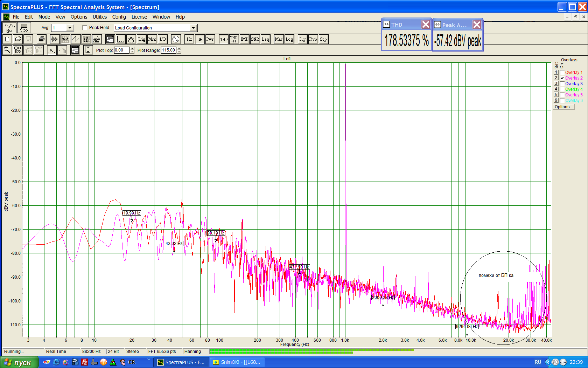This screenshot has height=368, width=588.
Task: Select the bar graph plot style icon
Action: point(62,50)
